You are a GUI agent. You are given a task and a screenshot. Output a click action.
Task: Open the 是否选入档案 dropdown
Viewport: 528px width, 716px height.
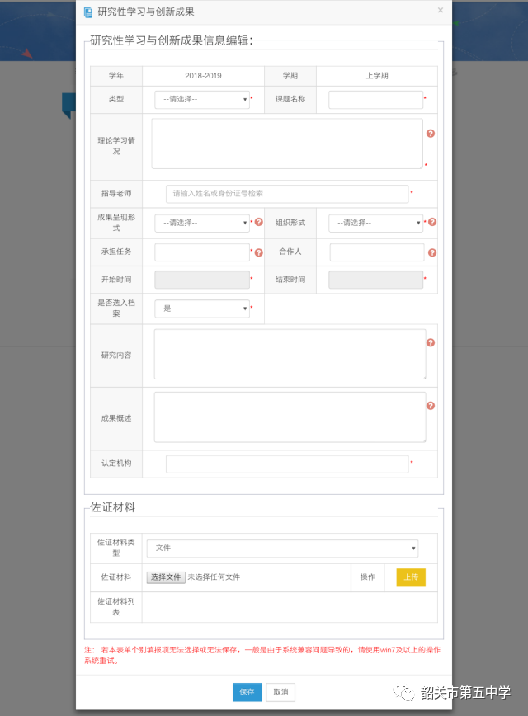202,309
